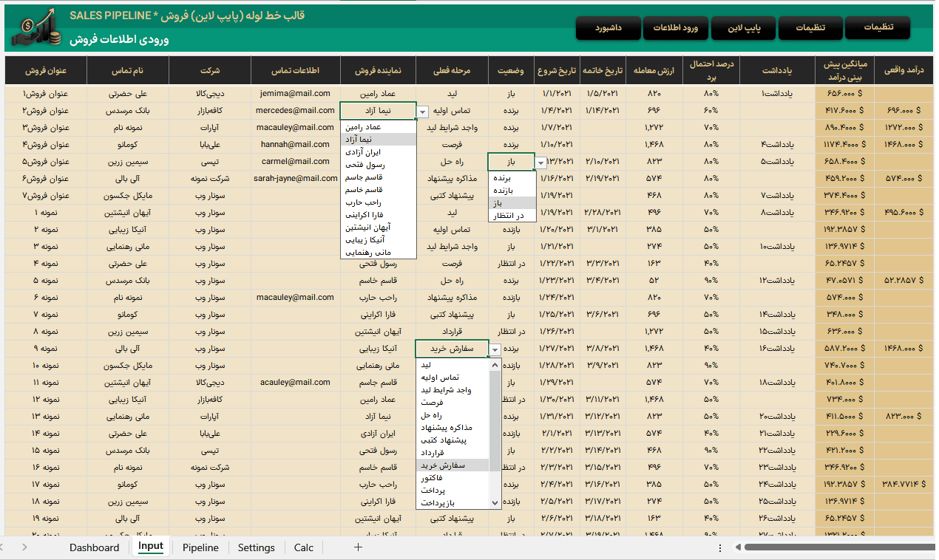Click the پایپ لاین navigation button
939x560 pixels.
pyautogui.click(x=744, y=27)
